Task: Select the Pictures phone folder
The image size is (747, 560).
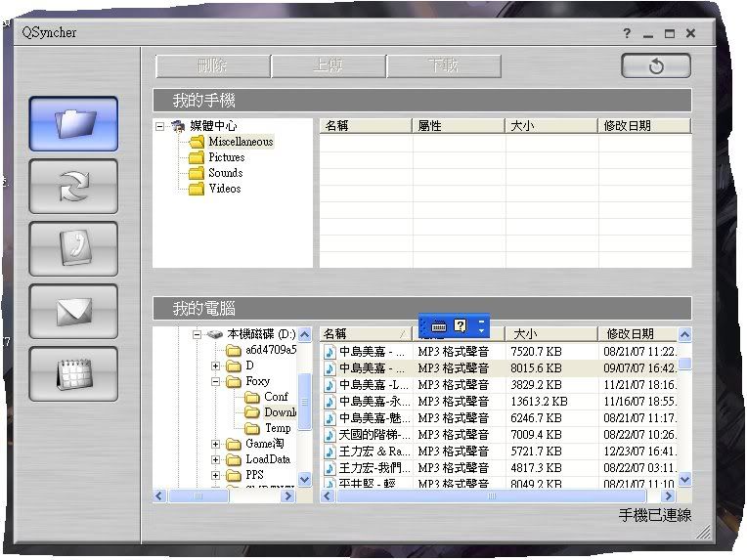Action: click(x=226, y=157)
